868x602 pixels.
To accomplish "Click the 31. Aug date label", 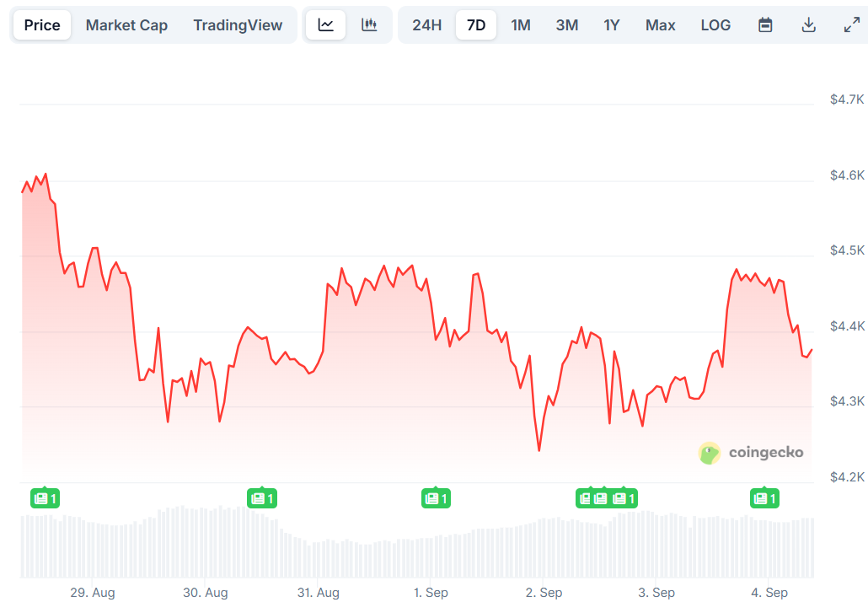I will point(319,592).
